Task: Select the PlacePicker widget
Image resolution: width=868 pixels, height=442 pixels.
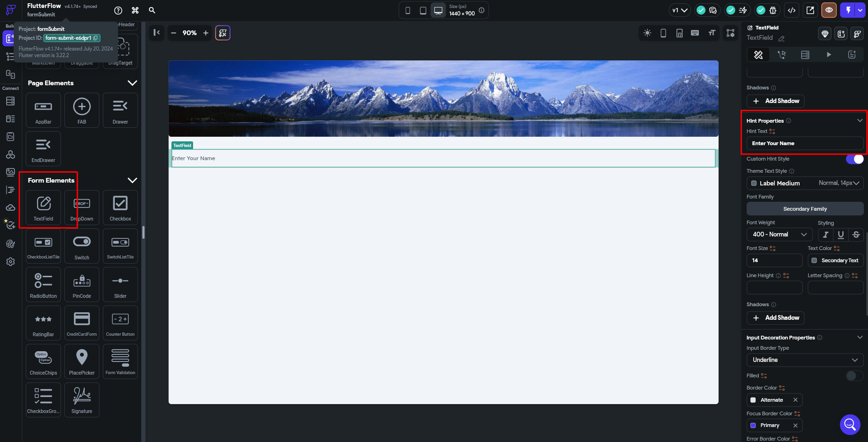Action: [x=82, y=361]
